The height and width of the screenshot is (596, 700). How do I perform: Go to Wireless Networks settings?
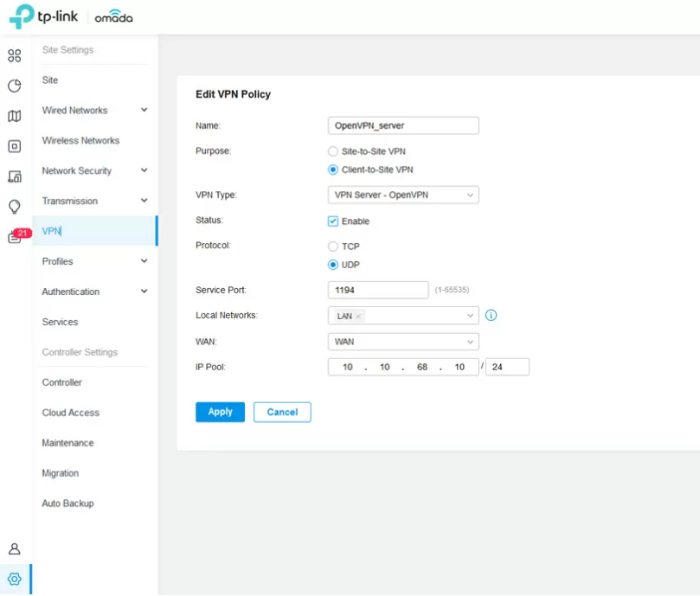point(80,141)
